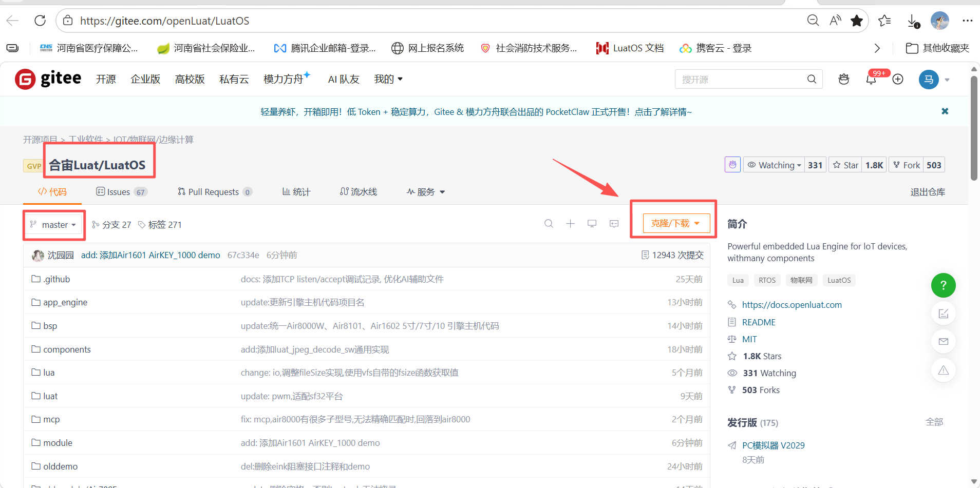
Task: Star the repository
Action: [x=845, y=165]
